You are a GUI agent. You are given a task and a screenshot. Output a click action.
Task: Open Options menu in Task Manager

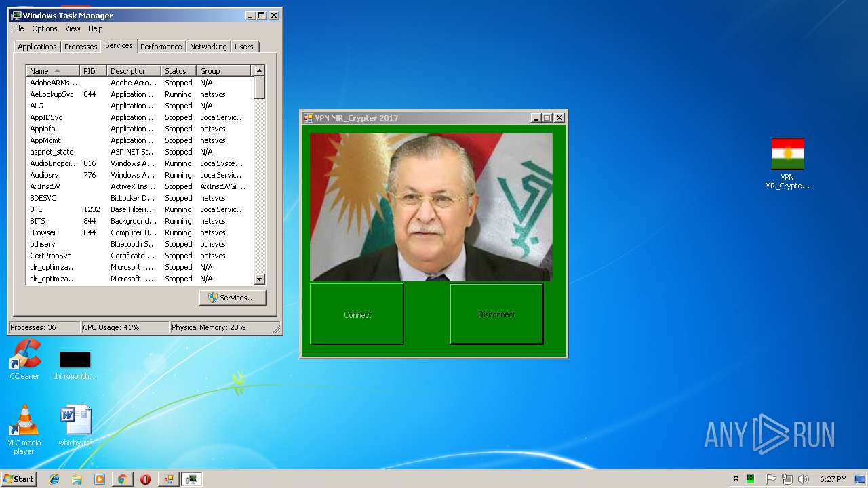[45, 28]
